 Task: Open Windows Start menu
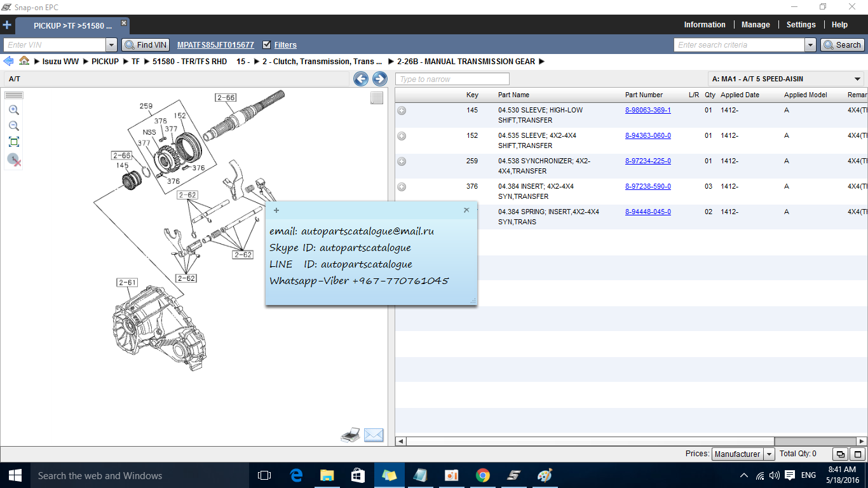[x=15, y=475]
